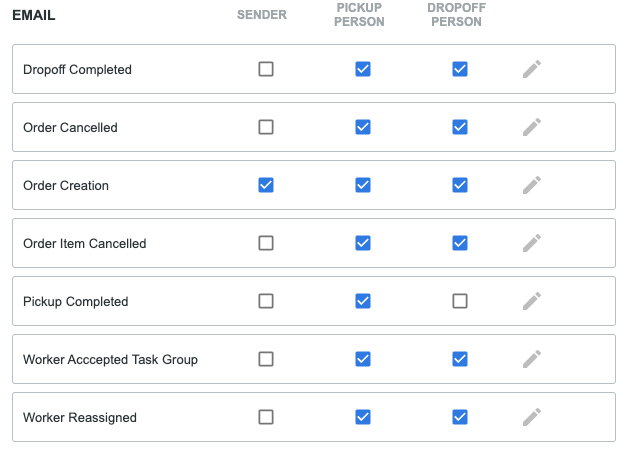
Task: Click the pencil icon for Order Cancelled
Action: (x=532, y=127)
